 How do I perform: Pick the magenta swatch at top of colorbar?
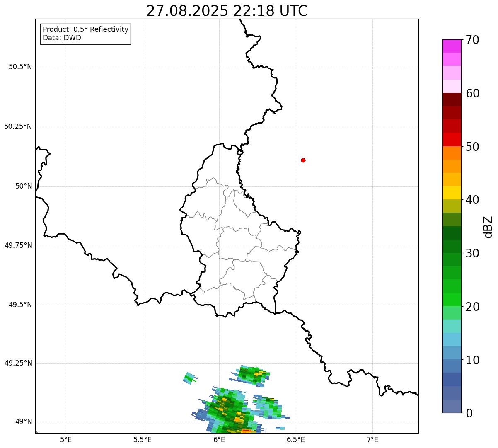[x=452, y=46]
